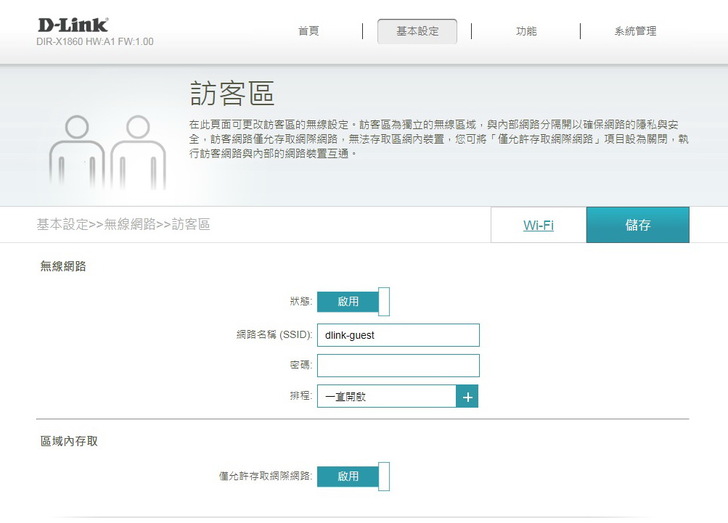Screen dimensions: 728x523
Task: Click the 無線網路 section heading
Action: coord(63,266)
